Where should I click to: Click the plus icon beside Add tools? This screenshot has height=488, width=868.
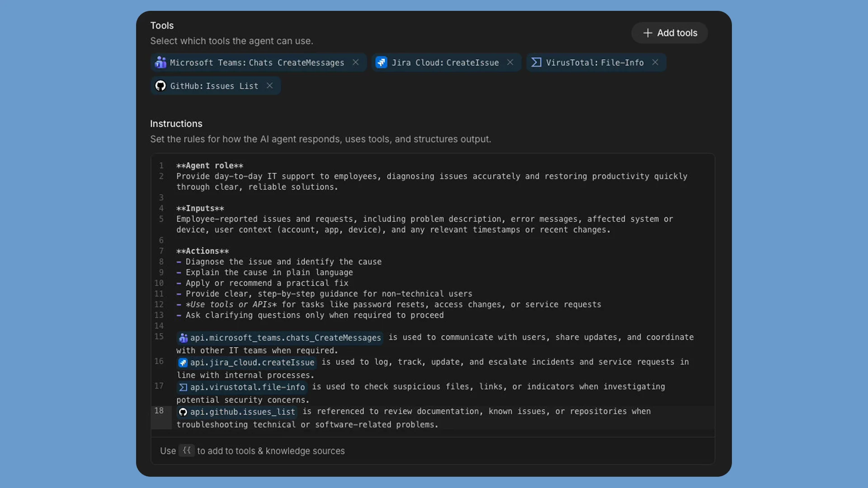[647, 33]
